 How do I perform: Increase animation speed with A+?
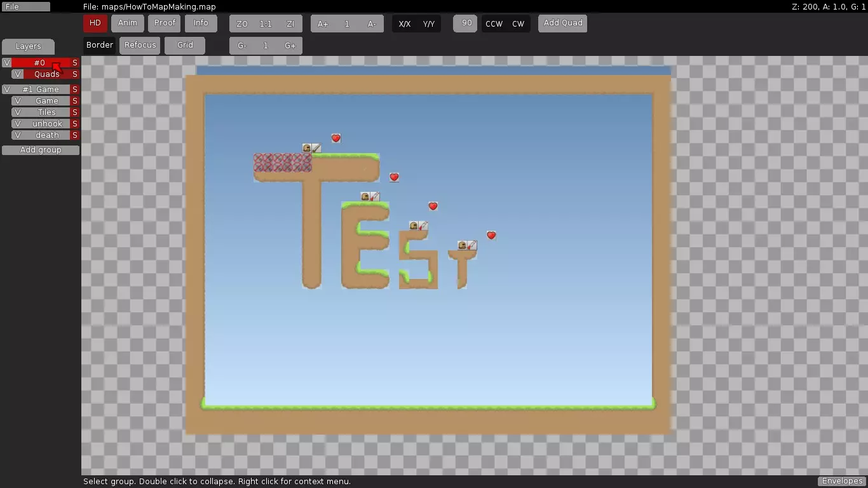tap(323, 24)
